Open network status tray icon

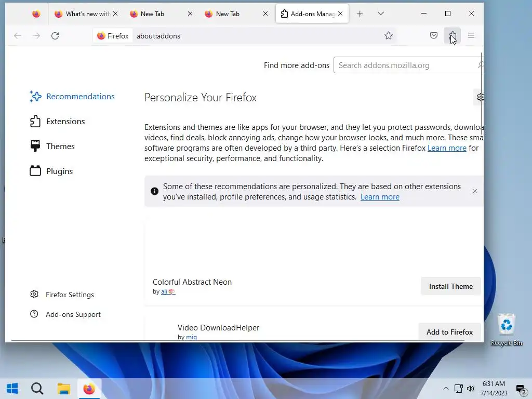pos(459,389)
